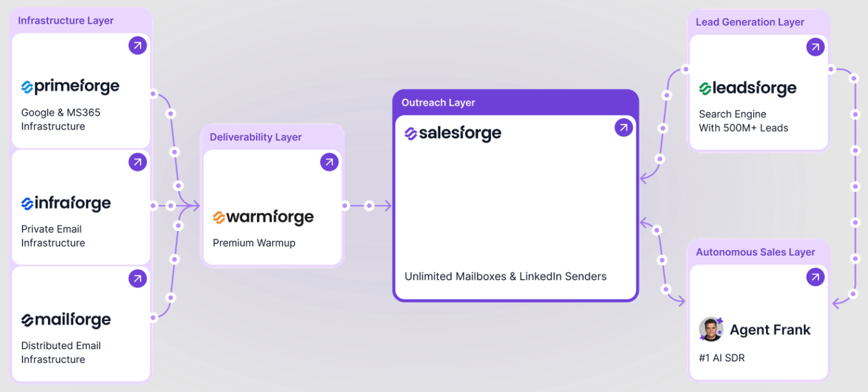Click the Infrastructure Layer heading
868x392 pixels.
pos(65,21)
